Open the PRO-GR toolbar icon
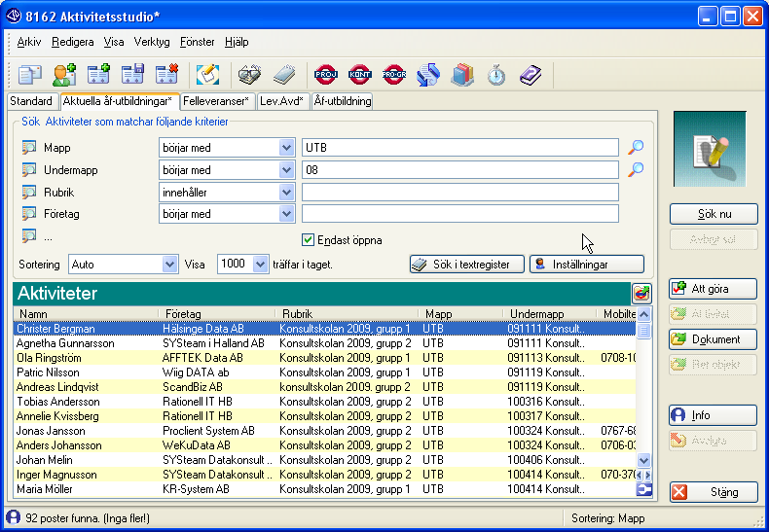 point(394,75)
